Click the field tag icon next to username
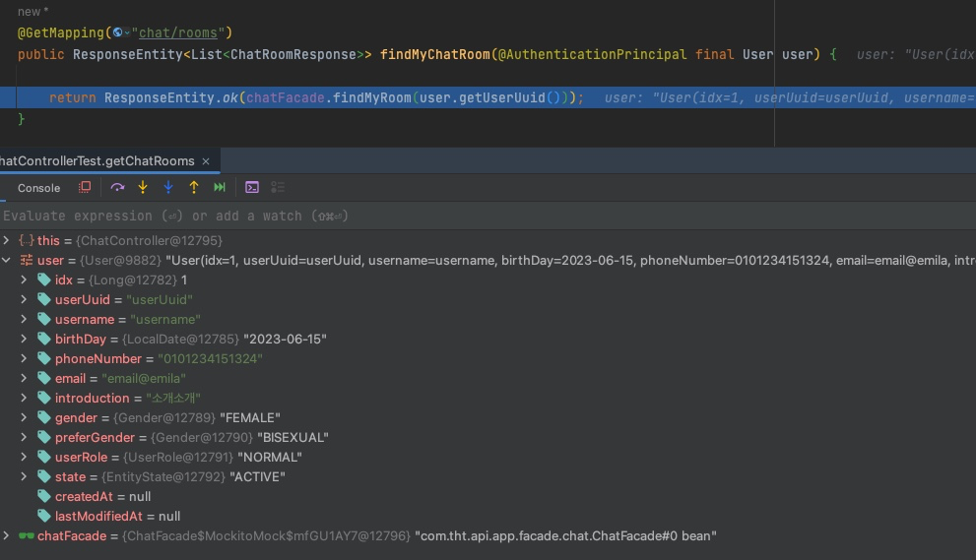The image size is (976, 560). point(43,319)
